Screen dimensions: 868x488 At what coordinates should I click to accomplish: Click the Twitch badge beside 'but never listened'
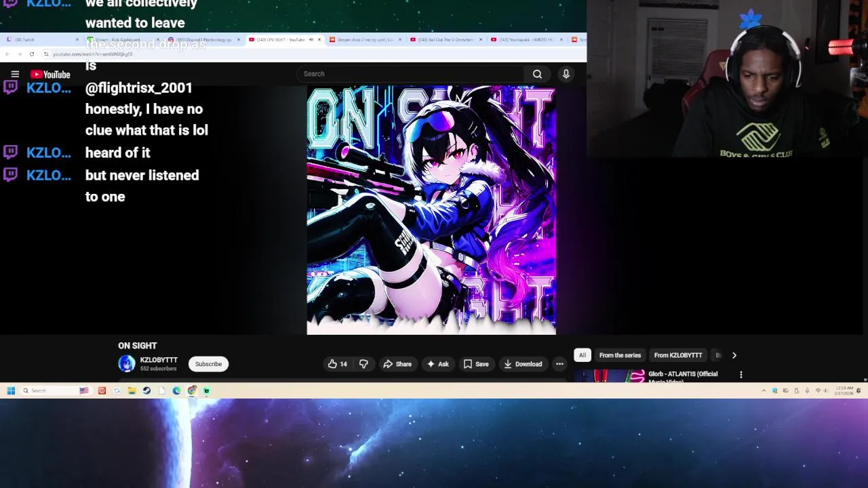[10, 174]
